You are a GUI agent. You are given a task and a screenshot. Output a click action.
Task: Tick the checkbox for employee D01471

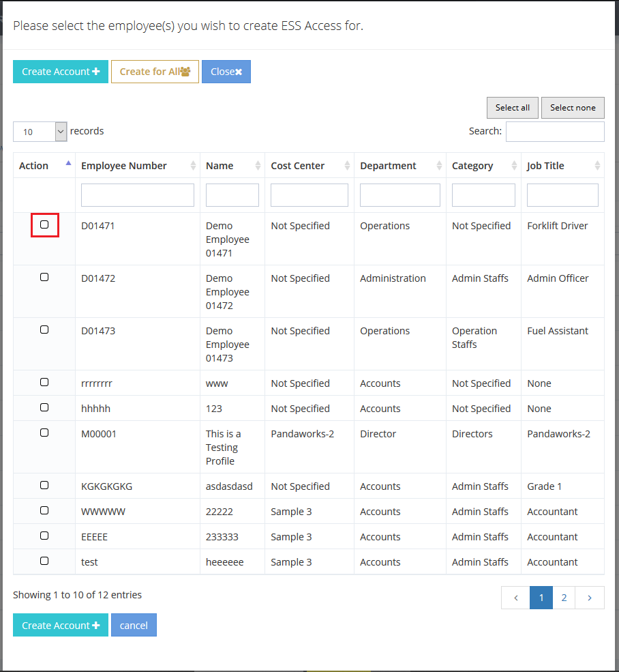pyautogui.click(x=44, y=224)
